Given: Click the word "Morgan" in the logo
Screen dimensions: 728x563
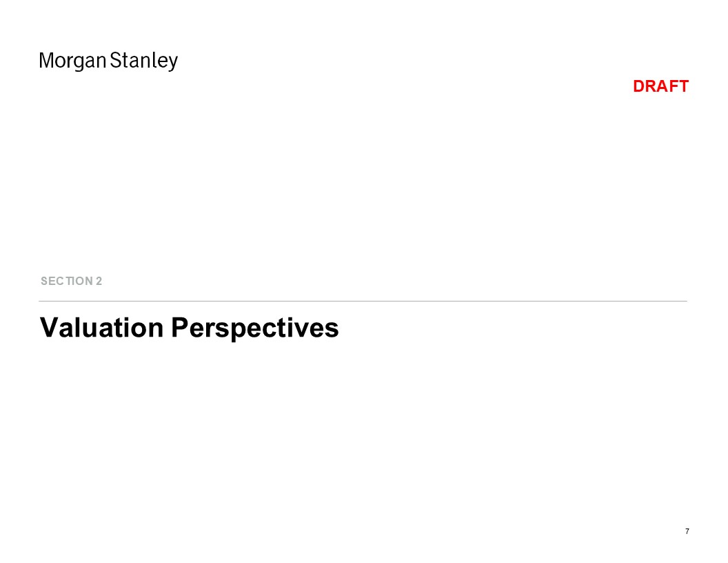Looking at the screenshot, I should pos(73,61).
